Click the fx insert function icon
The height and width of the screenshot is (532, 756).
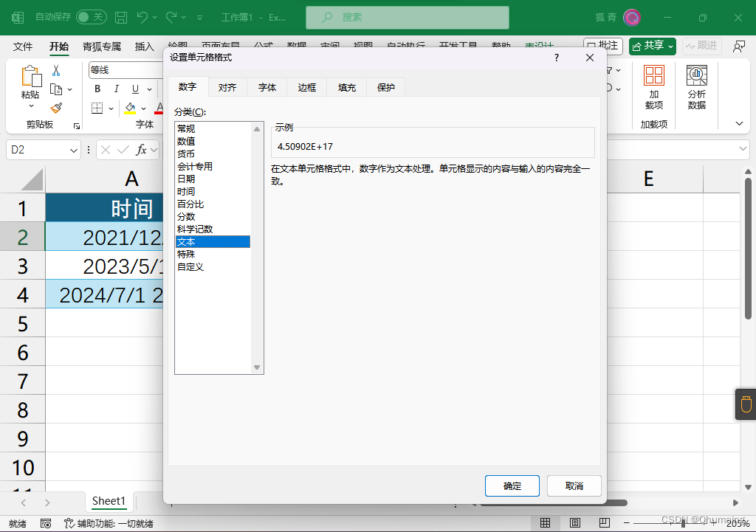pos(140,150)
